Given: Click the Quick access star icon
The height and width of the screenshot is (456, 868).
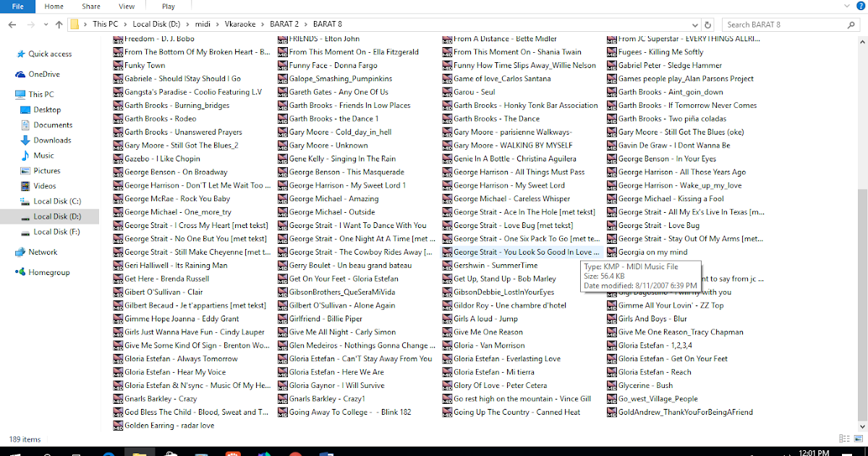Looking at the screenshot, I should point(20,54).
